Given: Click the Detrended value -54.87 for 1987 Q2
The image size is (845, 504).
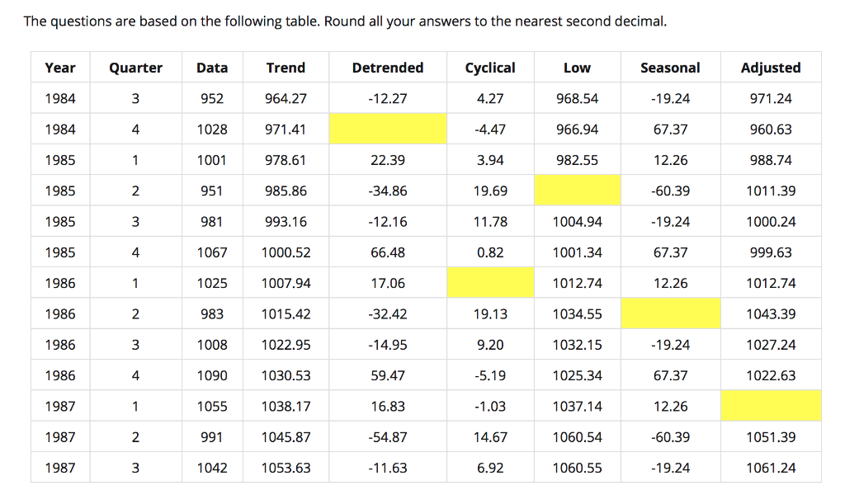Looking at the screenshot, I should click(388, 436).
